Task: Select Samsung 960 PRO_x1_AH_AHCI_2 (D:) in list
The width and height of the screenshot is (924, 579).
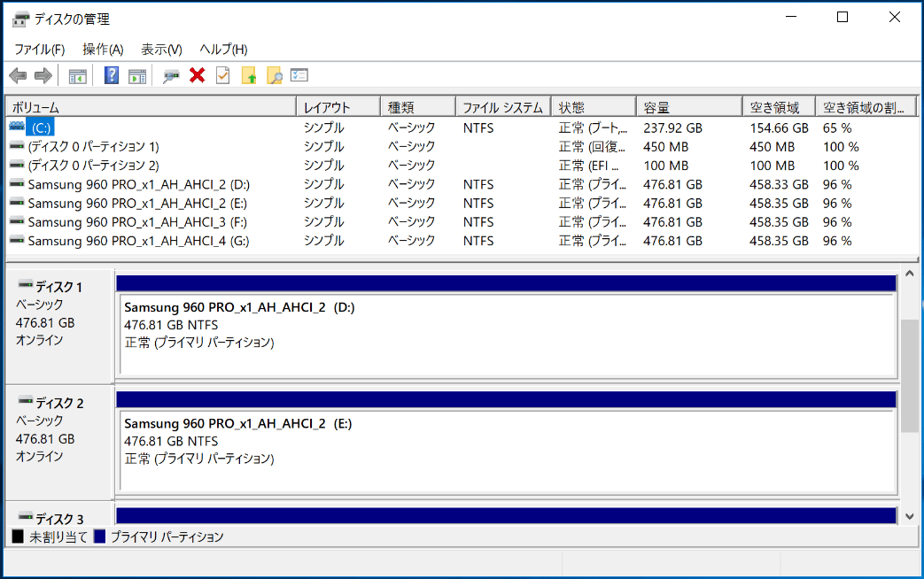Action: 138,184
